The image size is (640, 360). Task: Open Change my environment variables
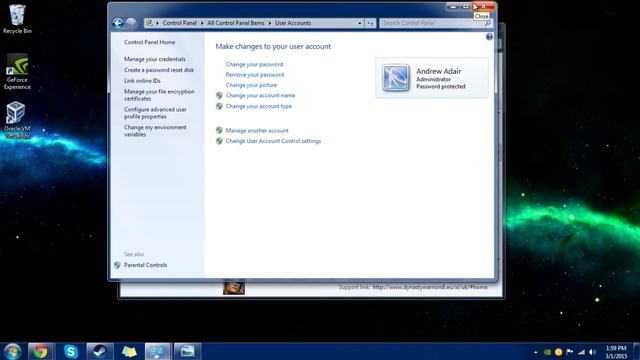click(155, 131)
